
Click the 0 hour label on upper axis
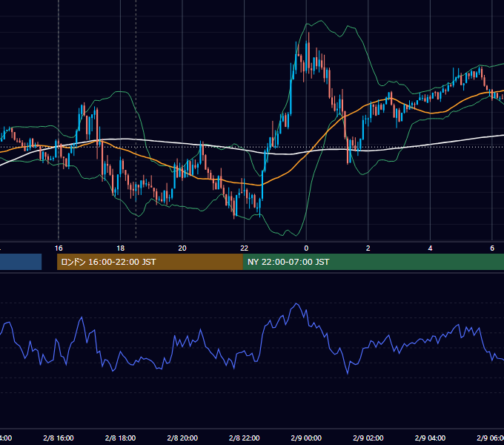pos(306,248)
